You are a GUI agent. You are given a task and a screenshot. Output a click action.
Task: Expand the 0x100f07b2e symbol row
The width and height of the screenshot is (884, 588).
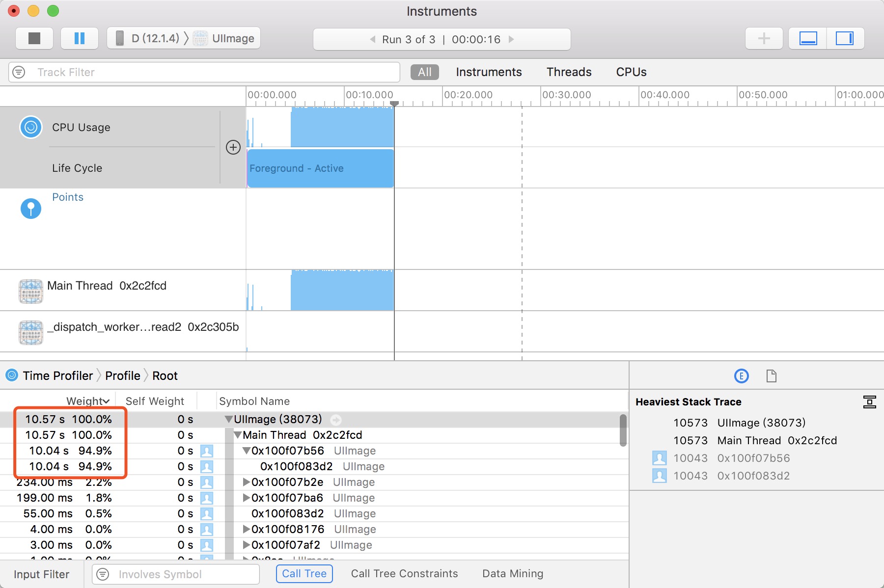247,482
